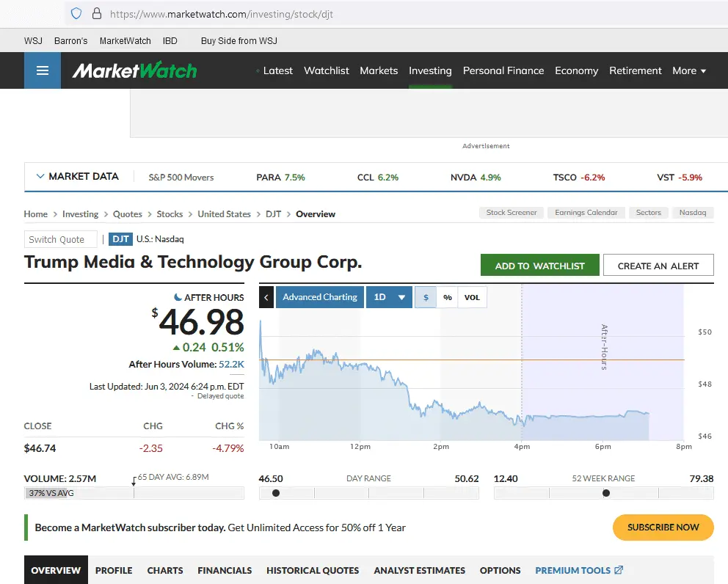
Task: Click the Create an Alert button
Action: pyautogui.click(x=658, y=266)
